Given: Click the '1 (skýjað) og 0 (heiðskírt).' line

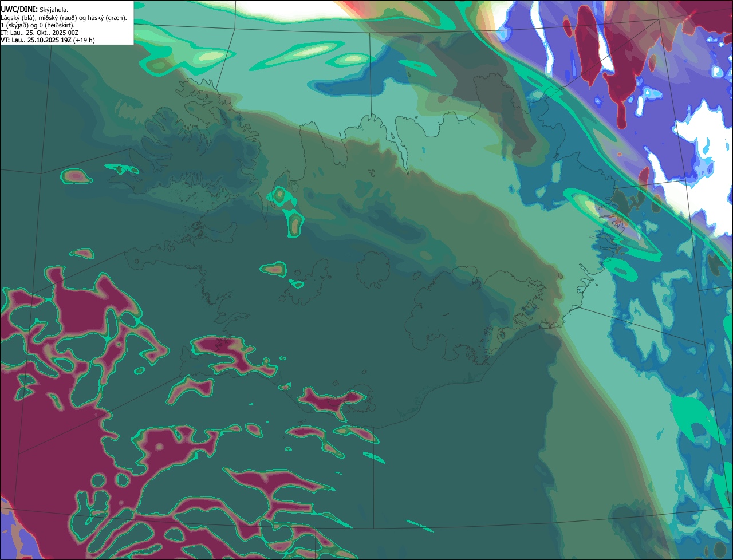Looking at the screenshot, I should (38, 25).
